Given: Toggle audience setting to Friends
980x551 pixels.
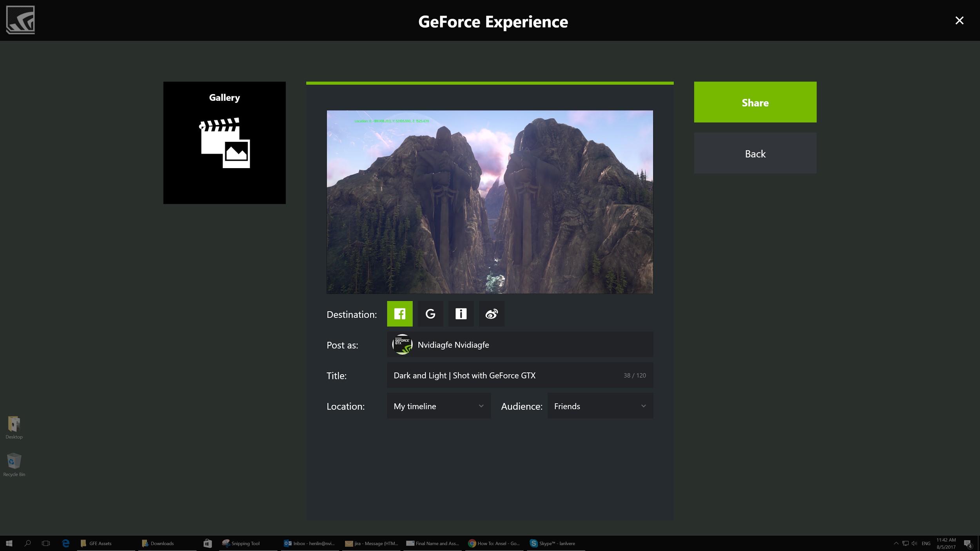Looking at the screenshot, I should 599,406.
